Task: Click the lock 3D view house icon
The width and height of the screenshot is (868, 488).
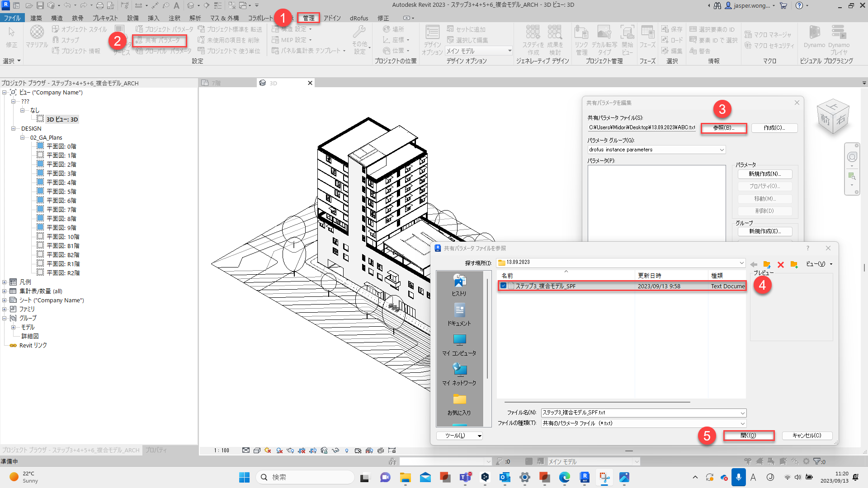Action: 324,450
